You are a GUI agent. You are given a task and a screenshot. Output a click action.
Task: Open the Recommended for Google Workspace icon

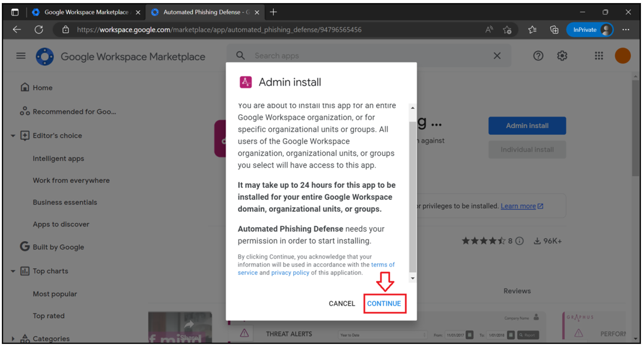pyautogui.click(x=25, y=111)
